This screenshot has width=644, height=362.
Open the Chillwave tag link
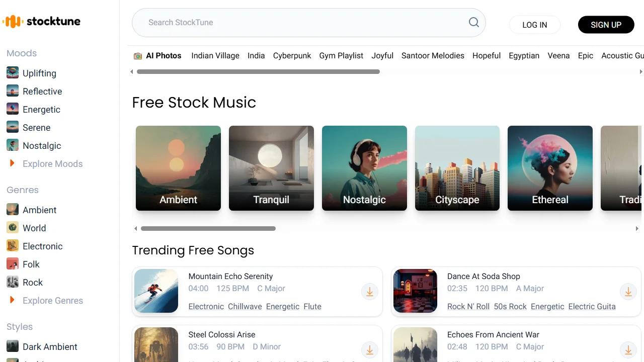click(245, 306)
